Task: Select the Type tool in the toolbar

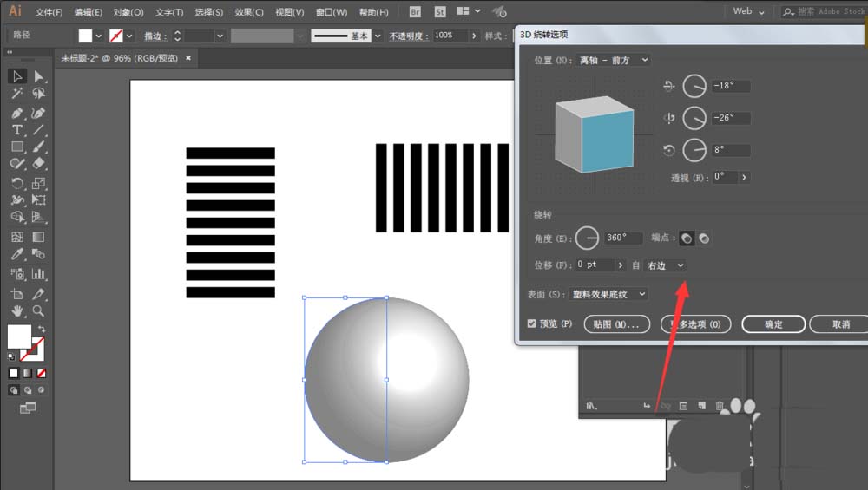Action: (16, 130)
